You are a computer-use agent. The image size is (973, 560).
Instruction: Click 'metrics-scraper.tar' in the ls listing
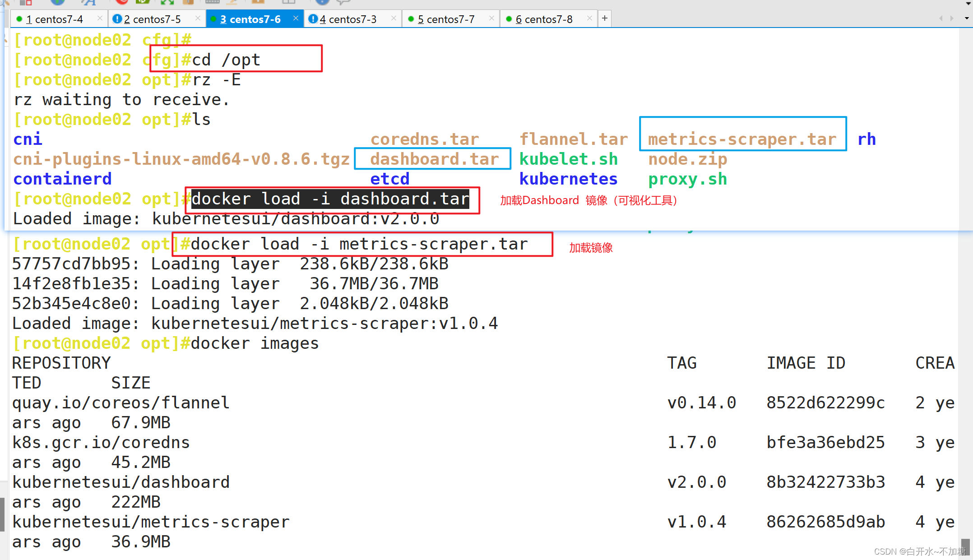point(742,139)
